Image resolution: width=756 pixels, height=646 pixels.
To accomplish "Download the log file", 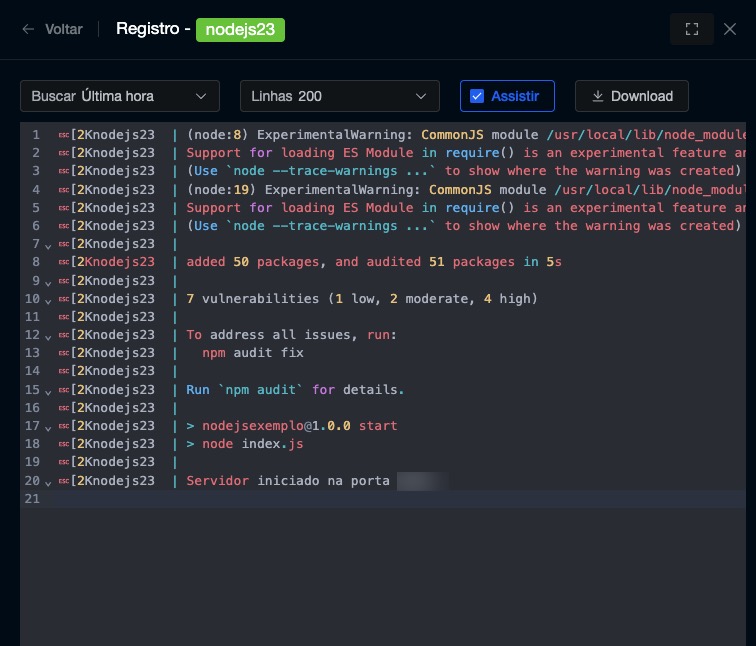I will [x=632, y=96].
